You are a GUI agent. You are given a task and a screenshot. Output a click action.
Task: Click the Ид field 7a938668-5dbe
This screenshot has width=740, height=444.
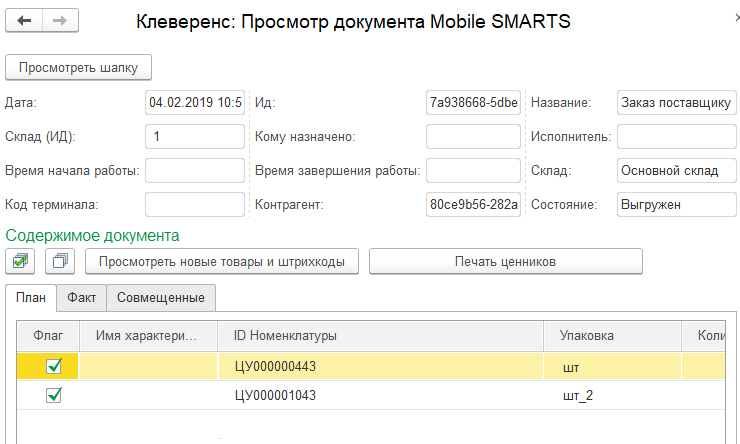(x=473, y=102)
